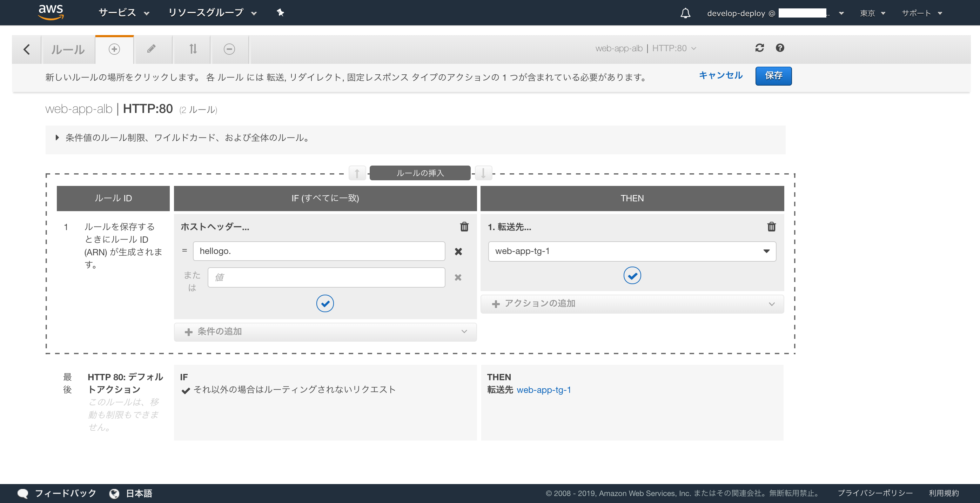Click the blue 保存 button
The width and height of the screenshot is (980, 503).
[x=773, y=76]
